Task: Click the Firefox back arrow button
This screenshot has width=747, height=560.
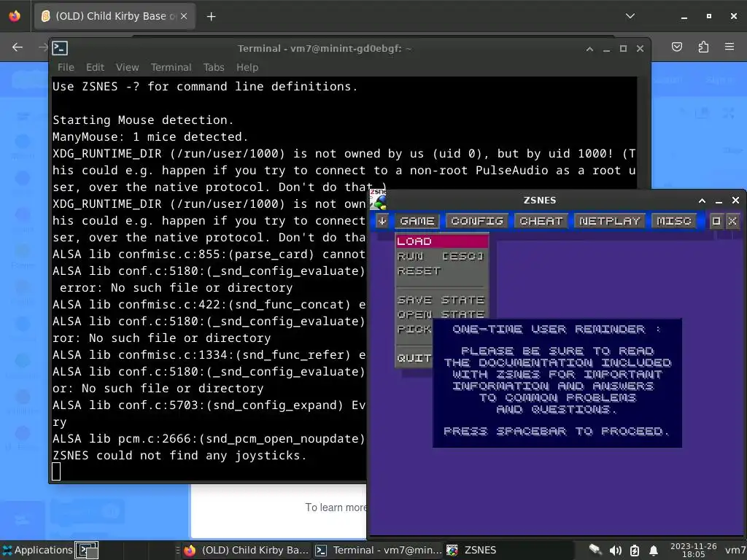Action: [18, 47]
